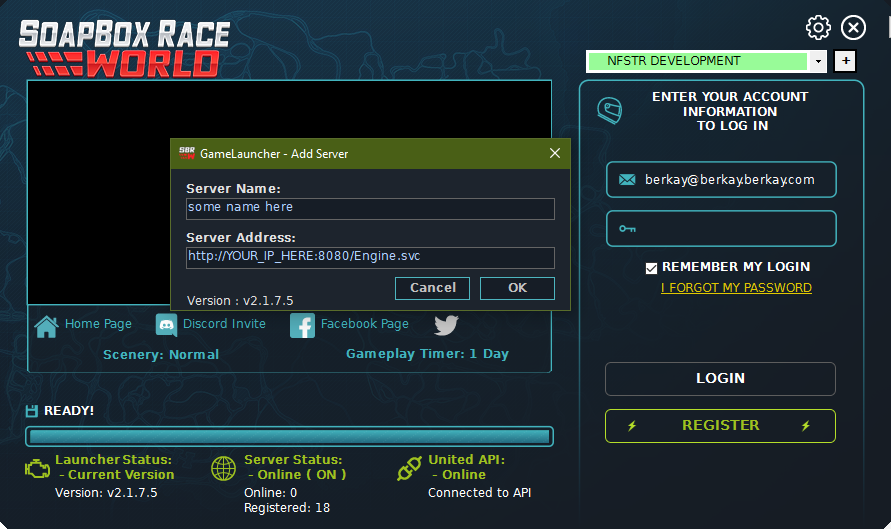Click the engine icon for Launcher Status
Image resolution: width=891 pixels, height=529 pixels.
coord(38,469)
